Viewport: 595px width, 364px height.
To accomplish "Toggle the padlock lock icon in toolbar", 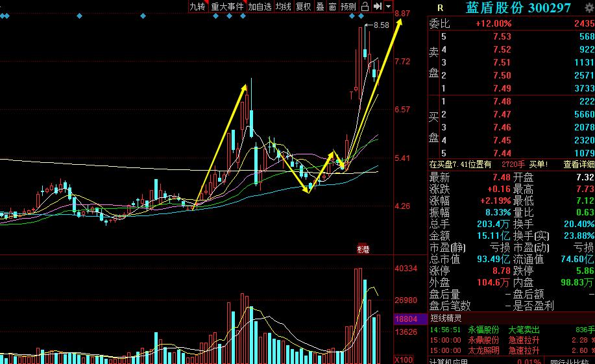I will click(x=365, y=6).
